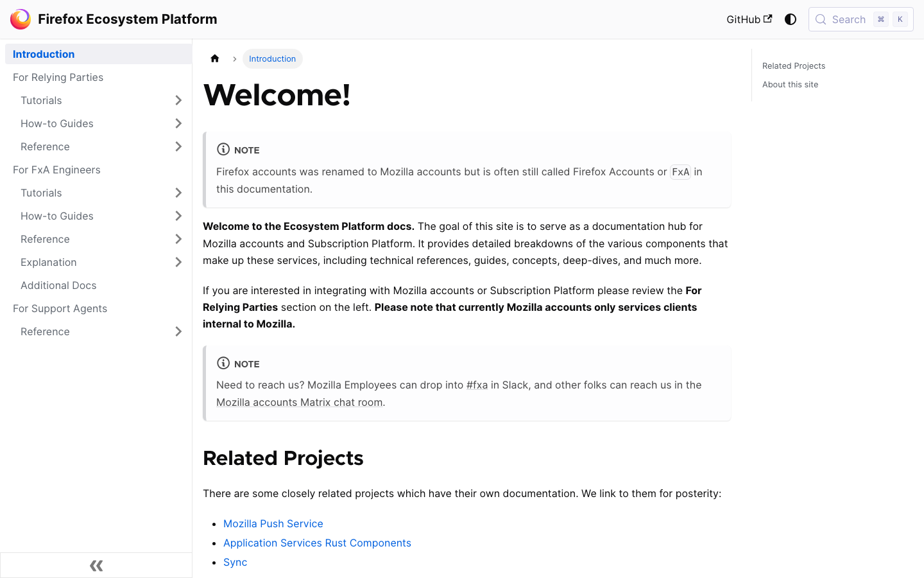924x578 pixels.
Task: Open Application Services Rust Components link
Action: tap(317, 543)
